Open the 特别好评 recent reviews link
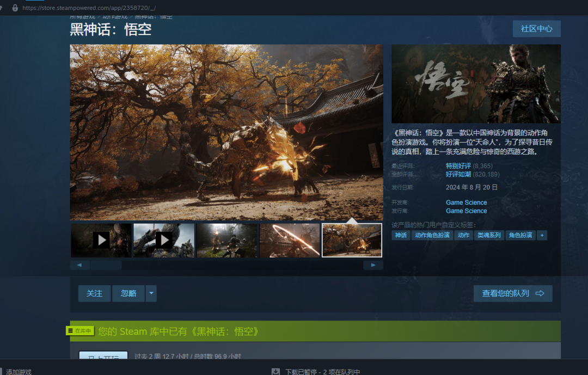The image size is (588, 375). point(458,165)
